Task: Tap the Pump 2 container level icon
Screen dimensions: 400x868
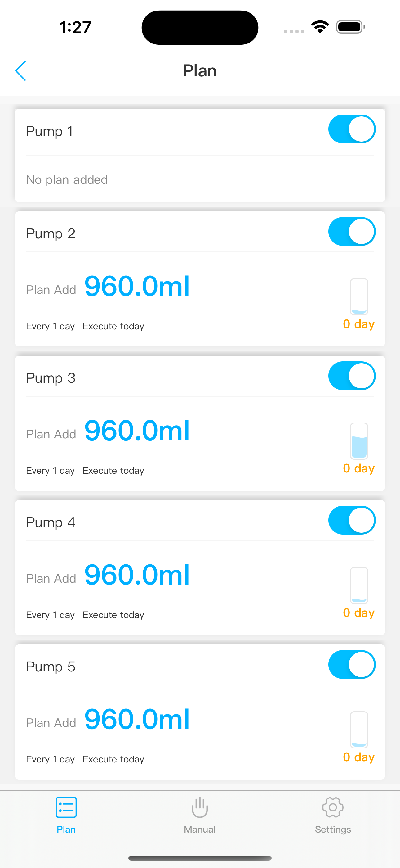Action: [359, 296]
